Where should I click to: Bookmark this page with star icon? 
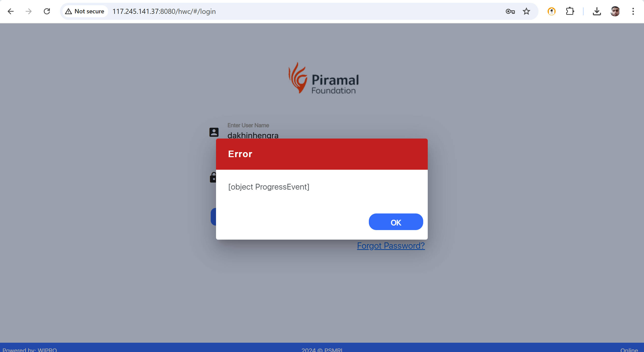526,11
